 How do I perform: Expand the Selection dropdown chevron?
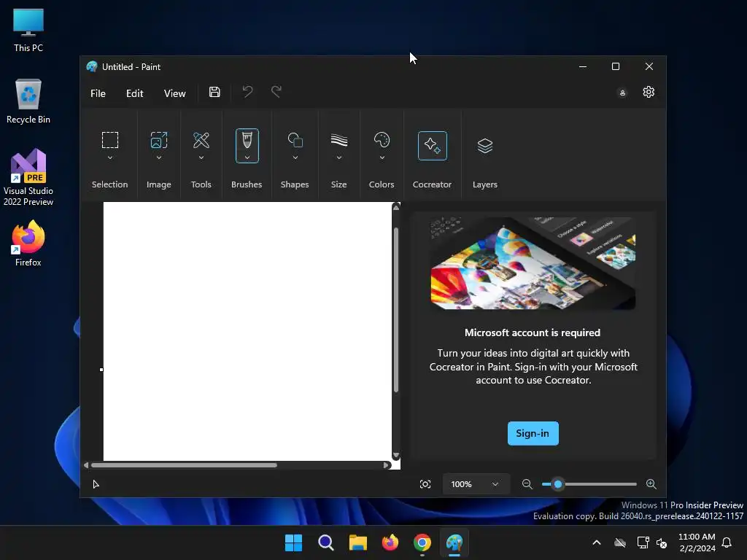coord(110,157)
